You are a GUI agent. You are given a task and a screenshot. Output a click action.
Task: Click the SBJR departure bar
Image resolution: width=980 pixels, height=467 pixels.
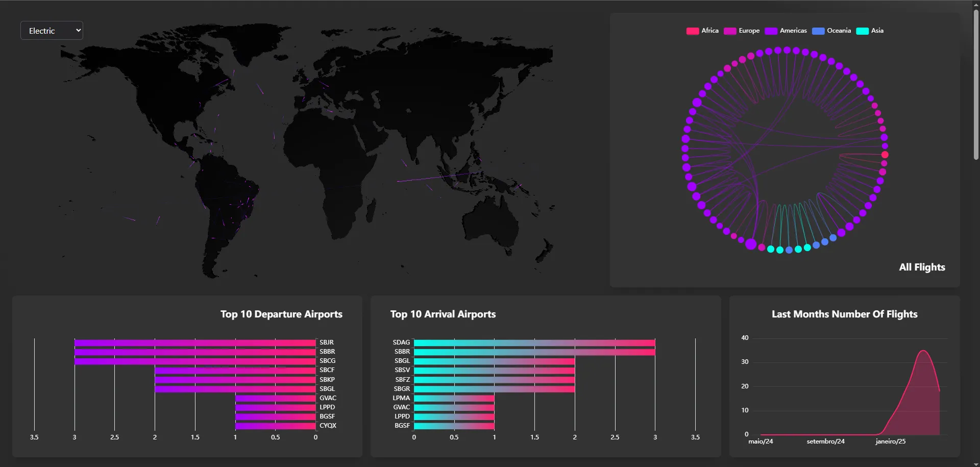(195, 342)
